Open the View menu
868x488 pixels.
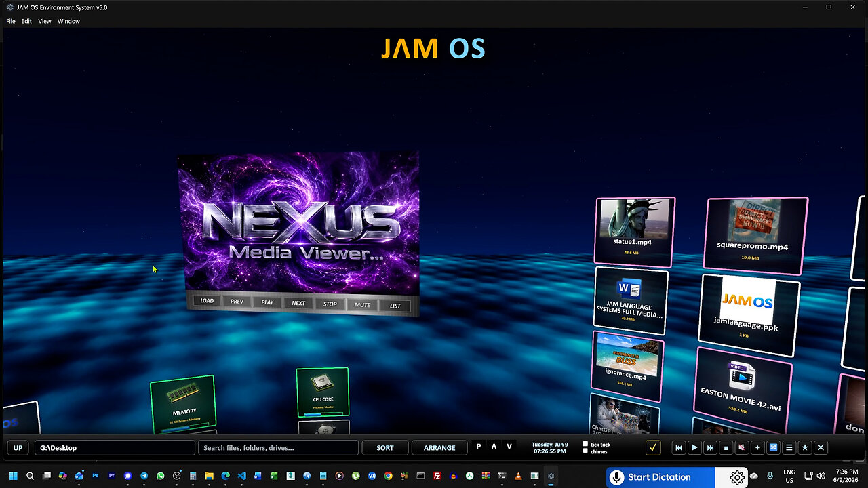(x=44, y=21)
